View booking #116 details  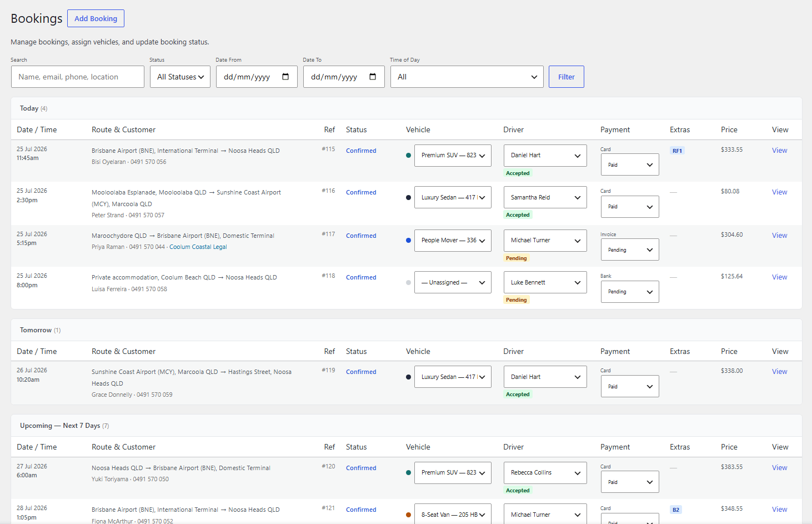click(779, 192)
